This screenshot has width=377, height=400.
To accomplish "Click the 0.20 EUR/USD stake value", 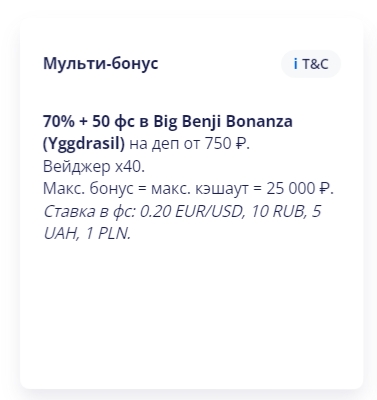I will coord(193,211).
